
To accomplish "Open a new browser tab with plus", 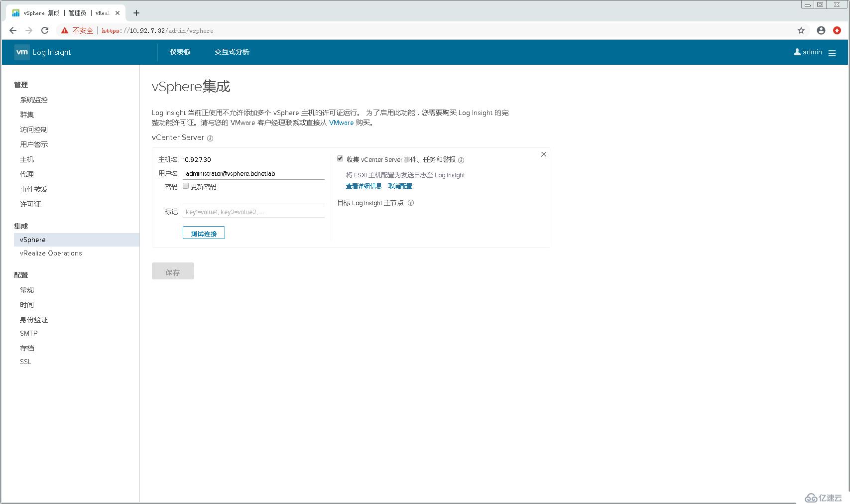I will (x=136, y=13).
